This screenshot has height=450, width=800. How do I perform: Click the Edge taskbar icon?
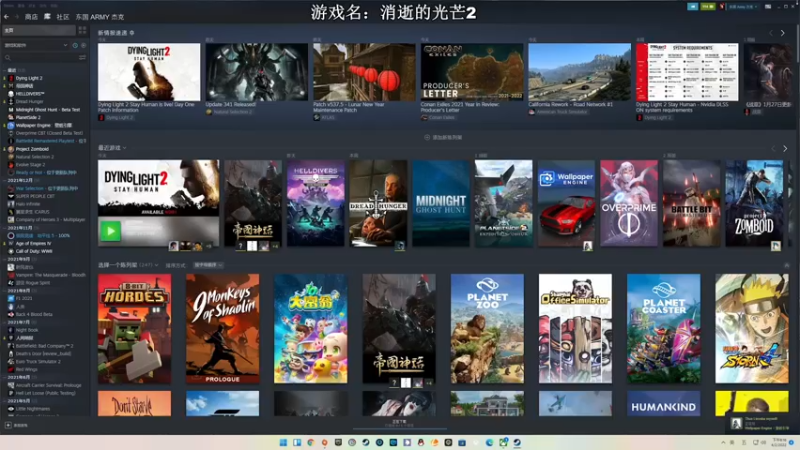pyautogui.click(x=489, y=442)
